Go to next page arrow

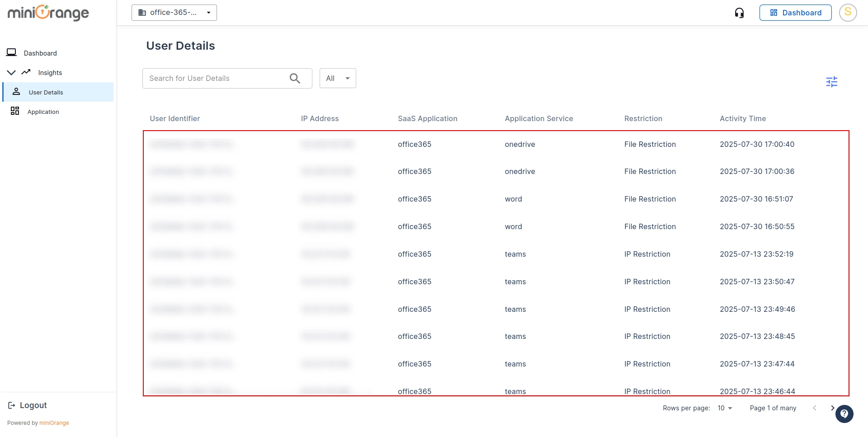832,408
